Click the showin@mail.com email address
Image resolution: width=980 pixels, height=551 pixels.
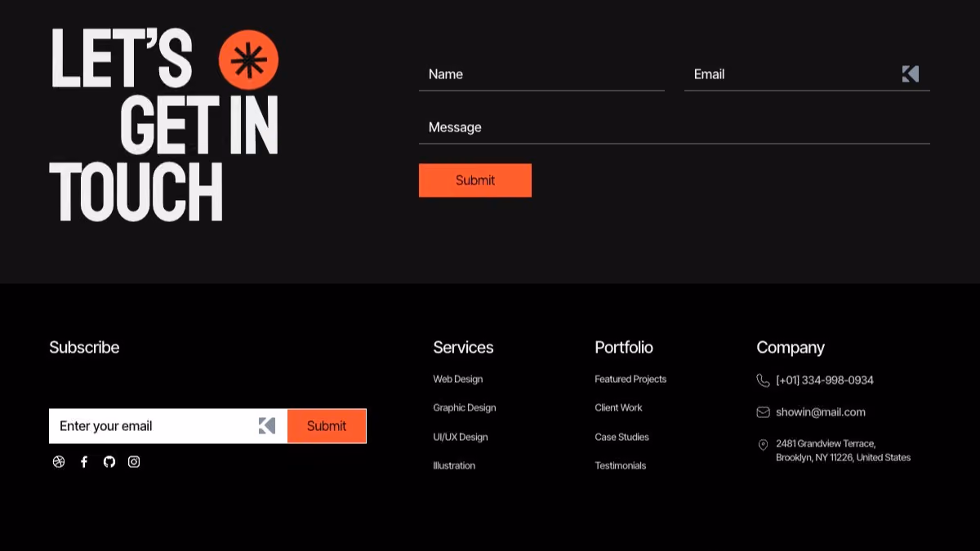click(821, 412)
